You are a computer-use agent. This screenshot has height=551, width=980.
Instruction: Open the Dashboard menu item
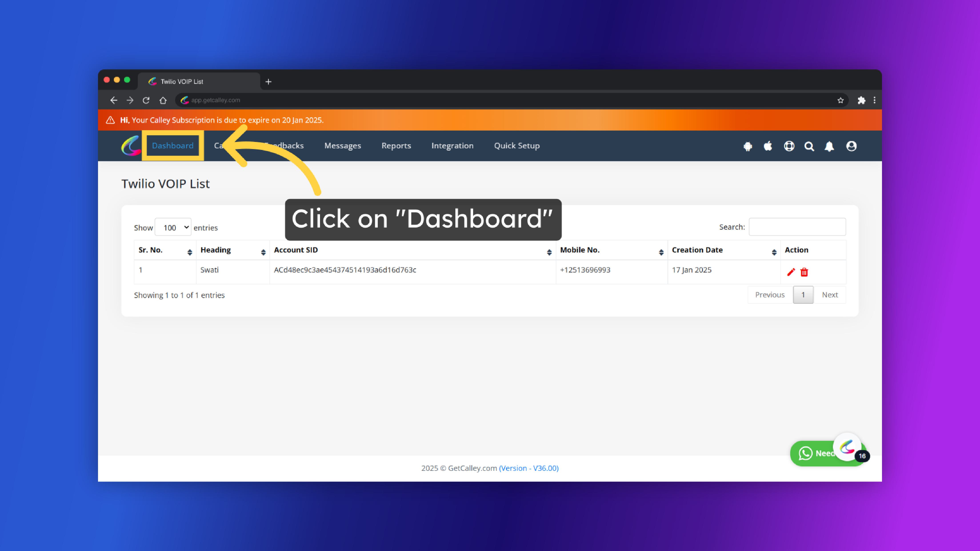pos(173,146)
